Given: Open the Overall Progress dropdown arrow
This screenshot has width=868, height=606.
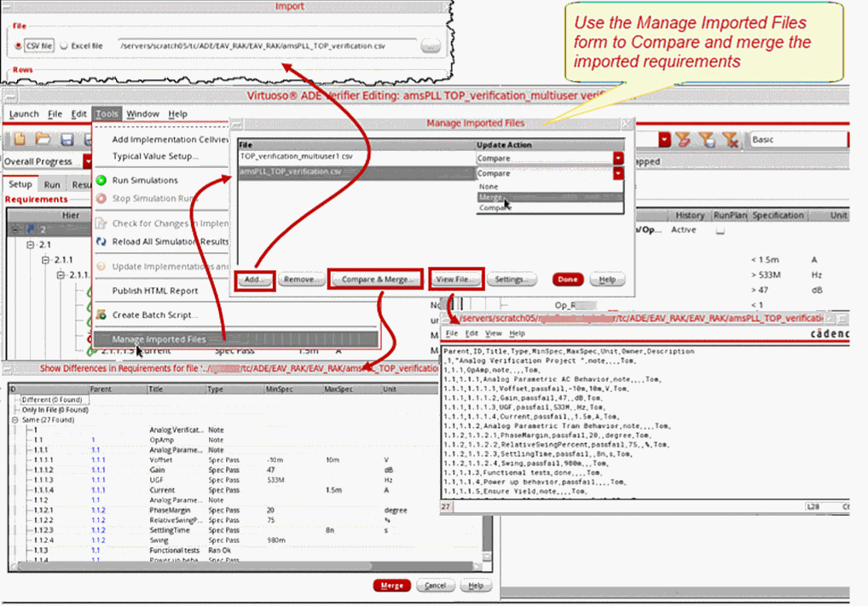Looking at the screenshot, I should 88,161.
